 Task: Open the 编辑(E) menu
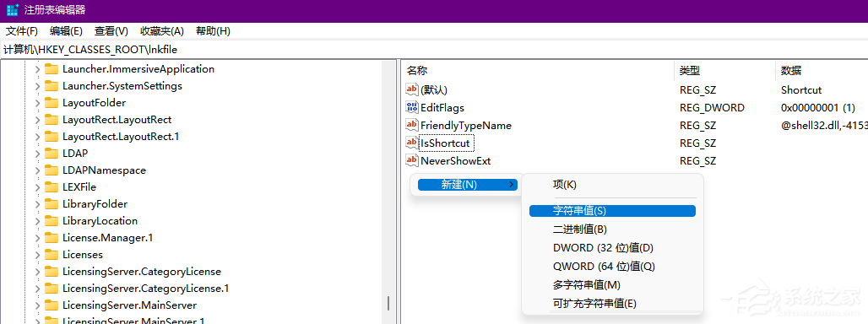[66, 31]
